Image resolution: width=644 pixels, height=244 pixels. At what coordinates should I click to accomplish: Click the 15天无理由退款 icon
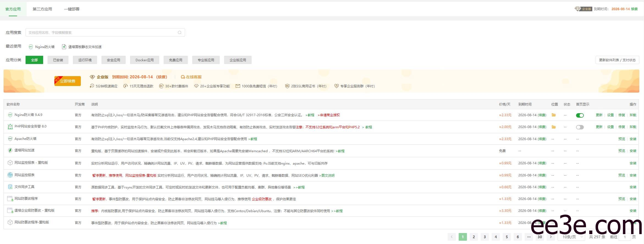tap(126, 86)
